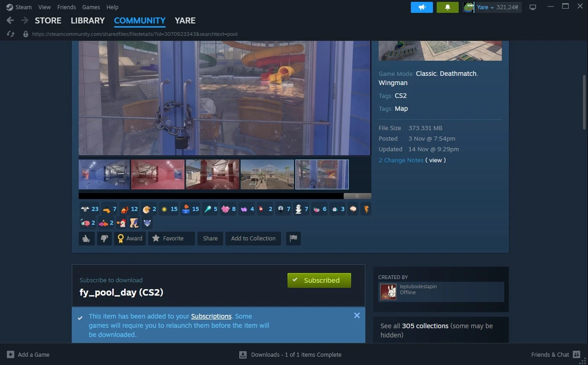Toggle the Favorite star button
Viewport: 588px width, 365px height.
pos(171,238)
